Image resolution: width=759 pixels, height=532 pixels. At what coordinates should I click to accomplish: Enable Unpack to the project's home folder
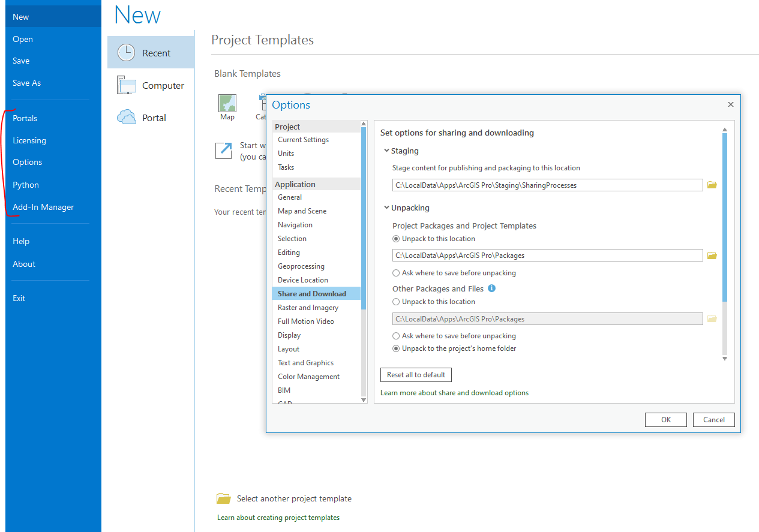(x=396, y=348)
